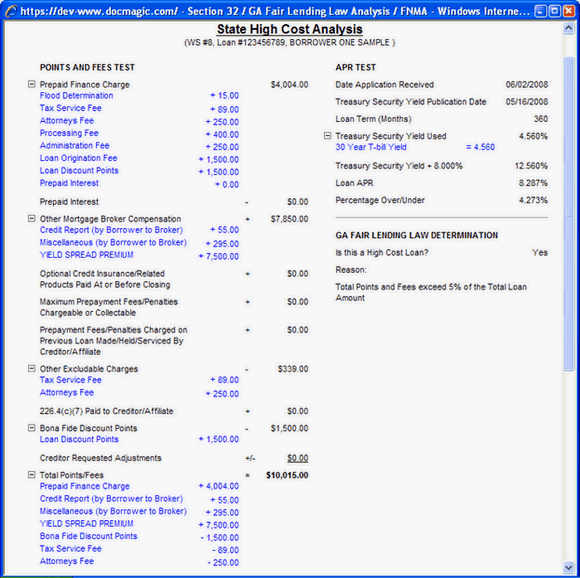The height and width of the screenshot is (578, 580).
Task: Collapse the Prepaid Finance Charge section
Action: click(x=31, y=84)
